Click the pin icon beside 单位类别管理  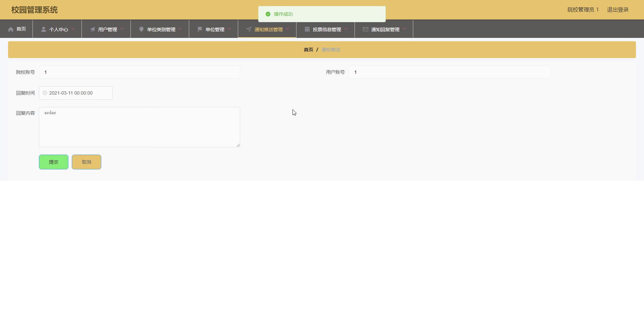(141, 30)
